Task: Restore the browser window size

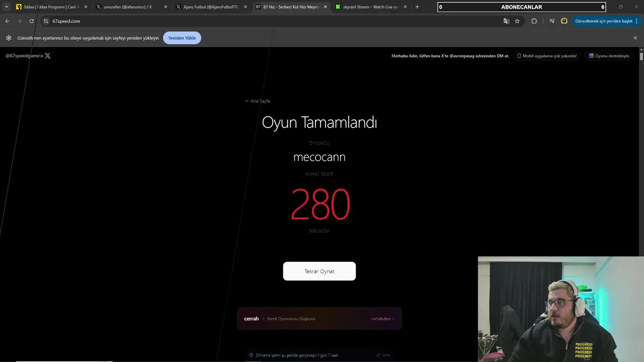Action: click(620, 7)
